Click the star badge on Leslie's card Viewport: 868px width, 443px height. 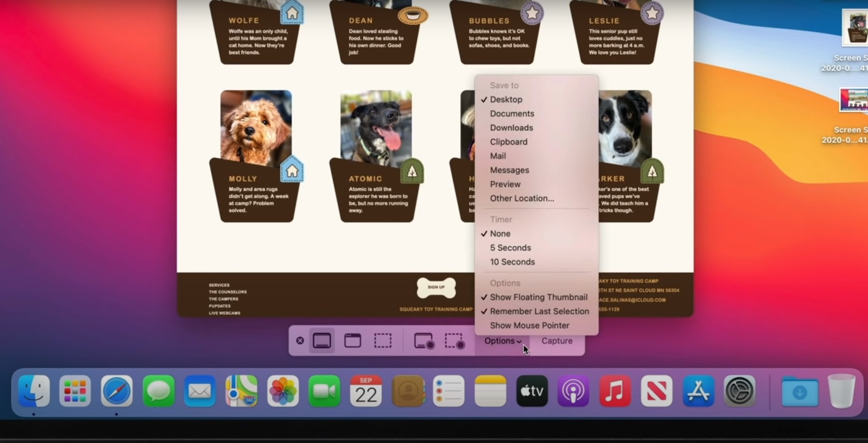[652, 13]
